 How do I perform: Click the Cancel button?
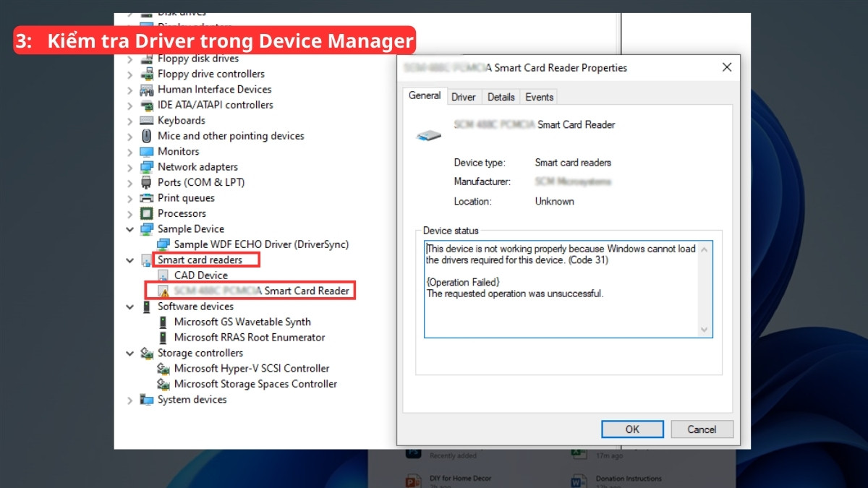tap(702, 429)
